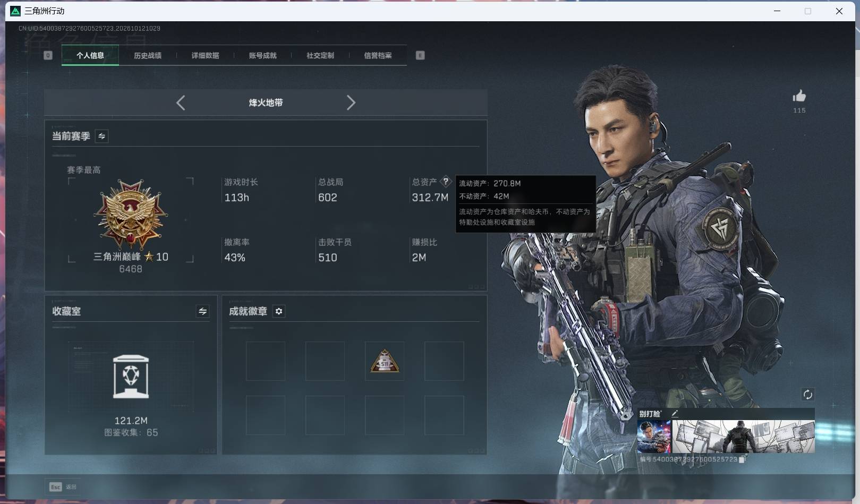
Task: Click the player avatar thumbnail
Action: 654,437
